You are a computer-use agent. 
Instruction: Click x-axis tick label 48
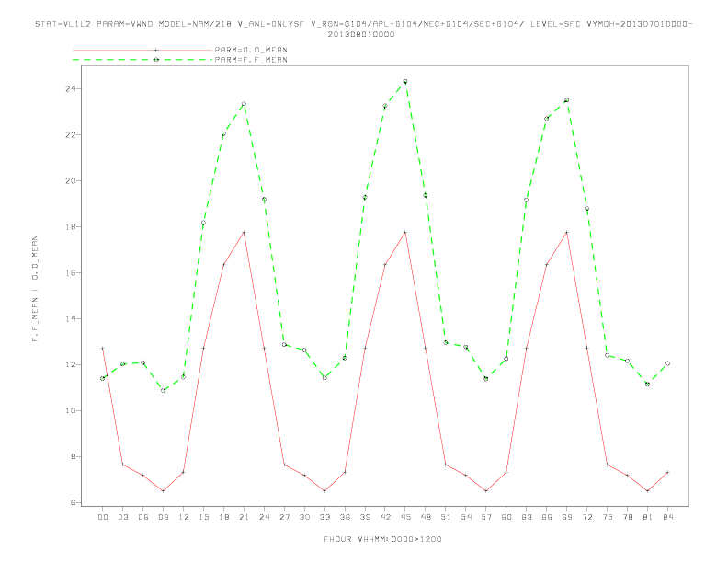coord(426,517)
